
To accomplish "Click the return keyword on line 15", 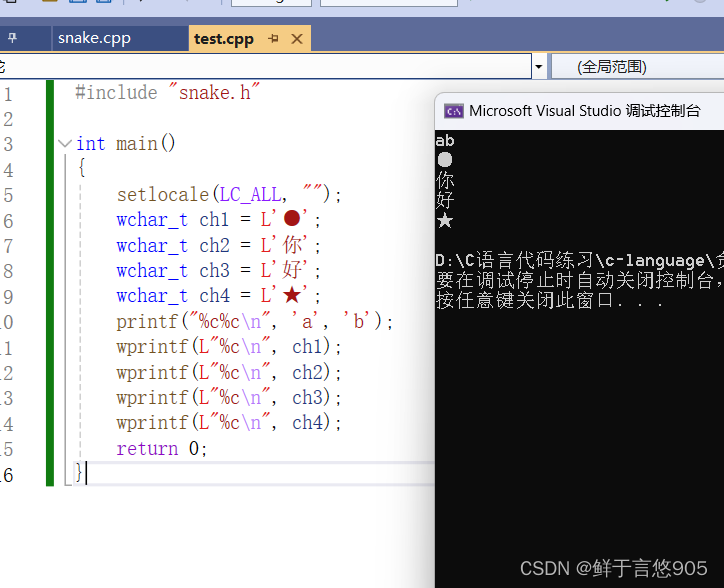I will [x=147, y=449].
